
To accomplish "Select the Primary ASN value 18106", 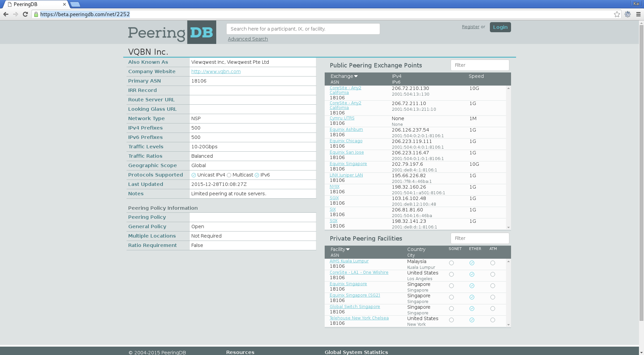I will [199, 81].
